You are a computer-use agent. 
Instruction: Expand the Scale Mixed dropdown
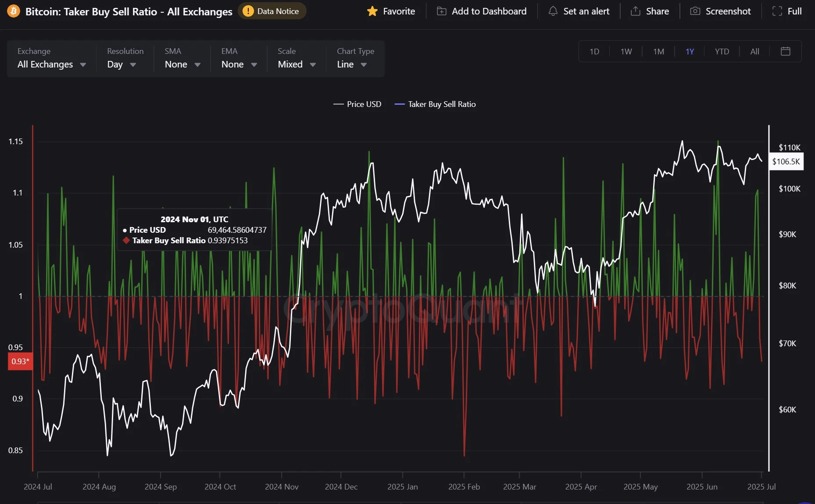297,64
